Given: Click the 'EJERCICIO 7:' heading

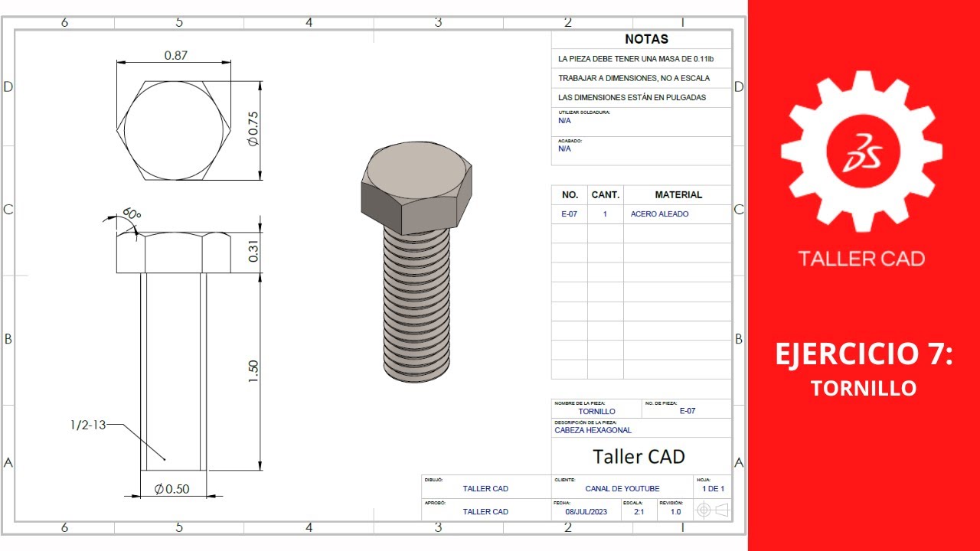Looking at the screenshot, I should (864, 355).
